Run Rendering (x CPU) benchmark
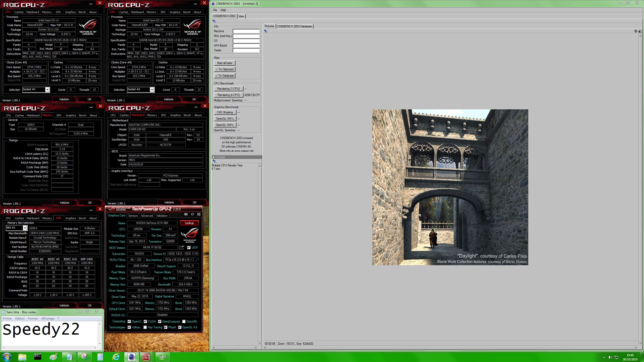The width and height of the screenshot is (644, 362). pos(228,95)
